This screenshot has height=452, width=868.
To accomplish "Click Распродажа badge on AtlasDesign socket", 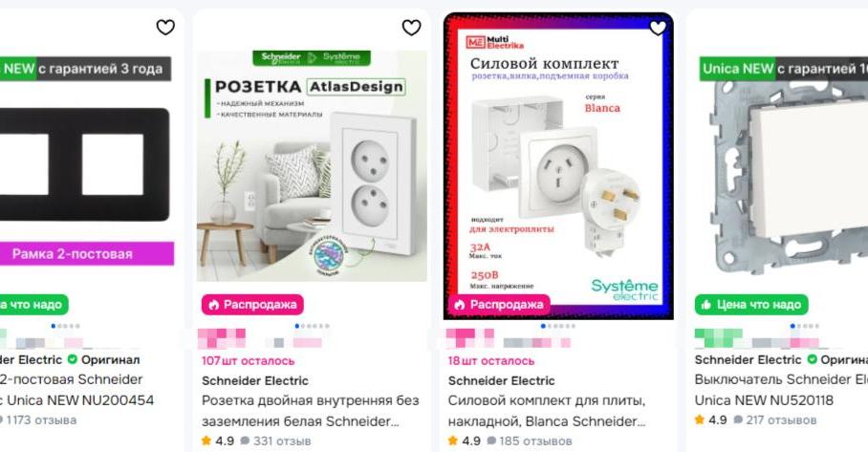I will click(252, 305).
